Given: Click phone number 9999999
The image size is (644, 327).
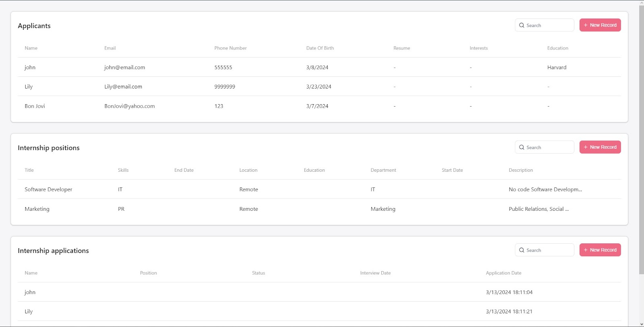Looking at the screenshot, I should click(x=225, y=86).
